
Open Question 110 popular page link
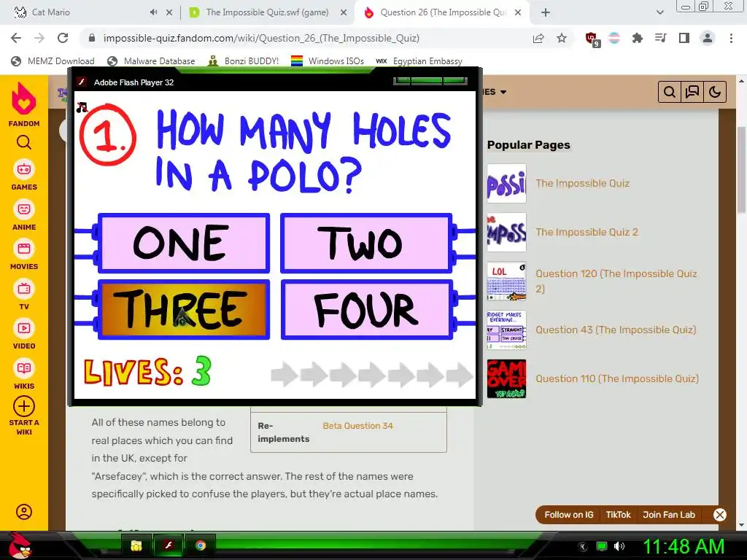(617, 378)
